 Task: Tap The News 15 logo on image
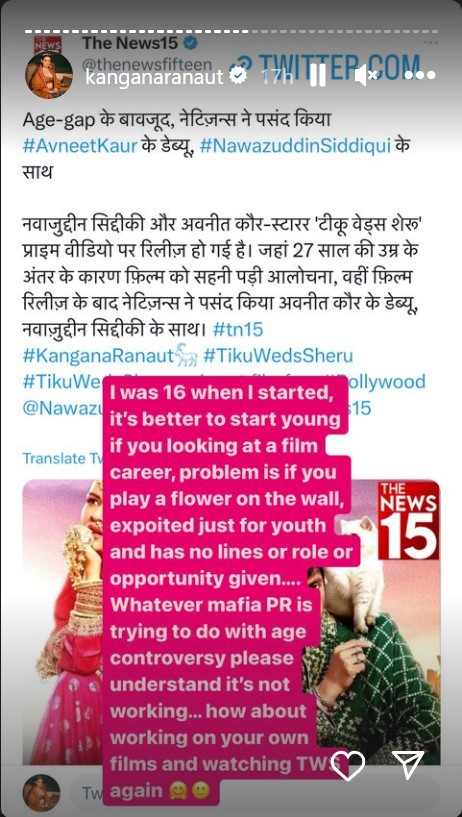point(408,521)
